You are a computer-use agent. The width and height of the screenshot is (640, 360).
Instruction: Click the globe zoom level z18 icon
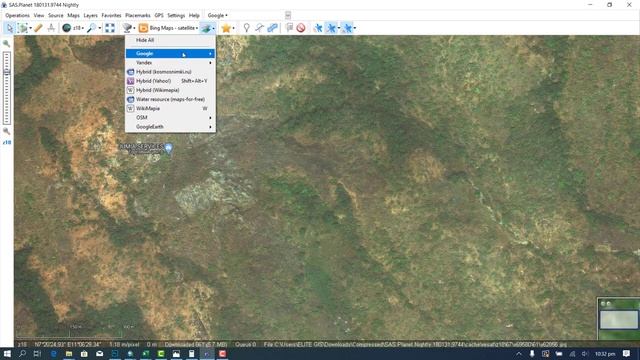tap(67, 28)
